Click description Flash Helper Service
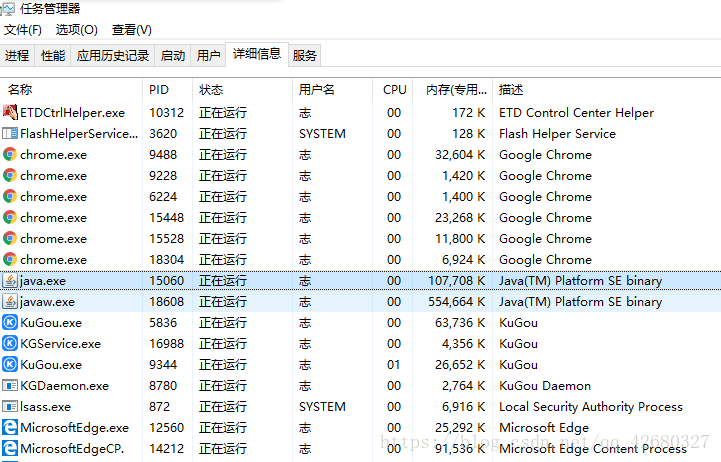 tap(557, 134)
